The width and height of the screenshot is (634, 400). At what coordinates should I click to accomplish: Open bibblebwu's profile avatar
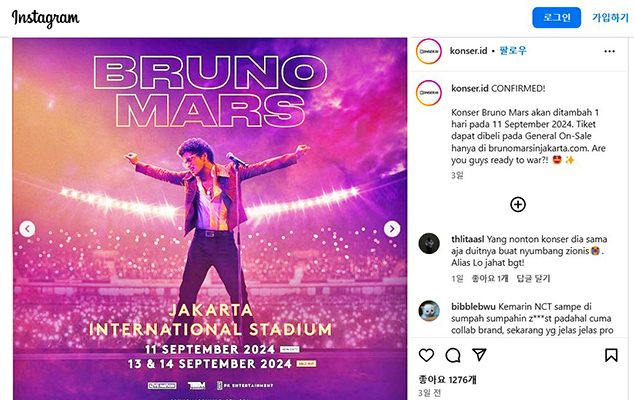click(x=429, y=309)
